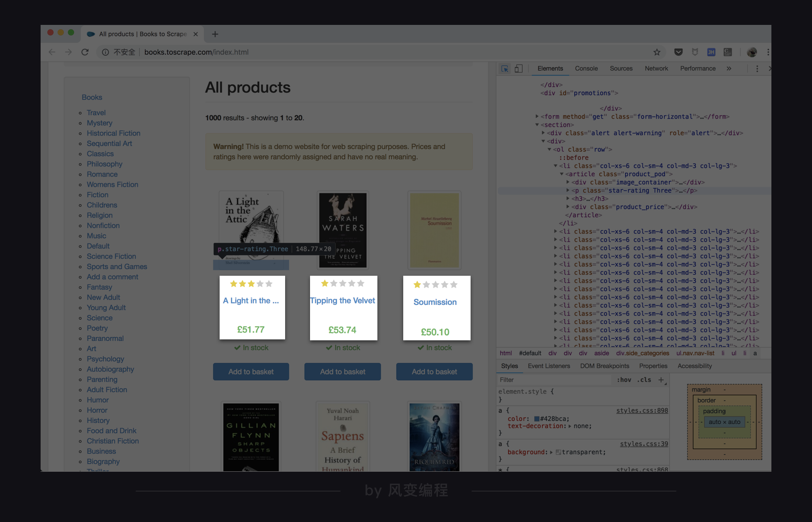
Task: Open the Travel category
Action: tap(96, 113)
